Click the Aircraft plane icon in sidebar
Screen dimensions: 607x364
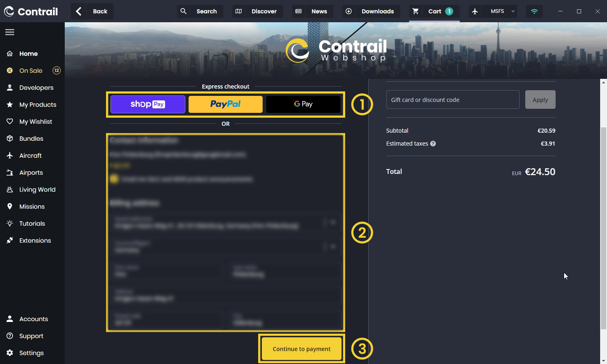pyautogui.click(x=10, y=155)
